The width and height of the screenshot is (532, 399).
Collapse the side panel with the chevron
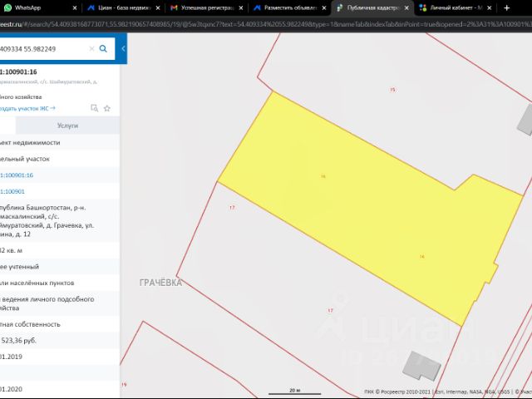123,48
